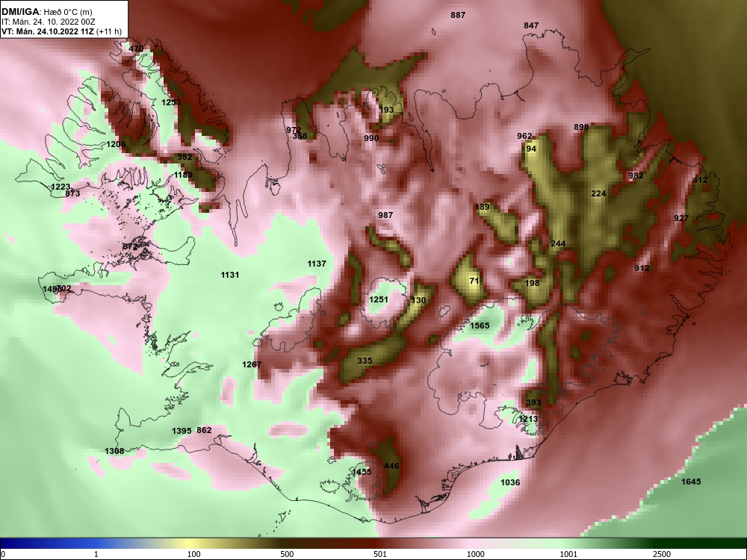Click the map value "189"
Image resolution: width=747 pixels, height=560 pixels.
click(482, 207)
